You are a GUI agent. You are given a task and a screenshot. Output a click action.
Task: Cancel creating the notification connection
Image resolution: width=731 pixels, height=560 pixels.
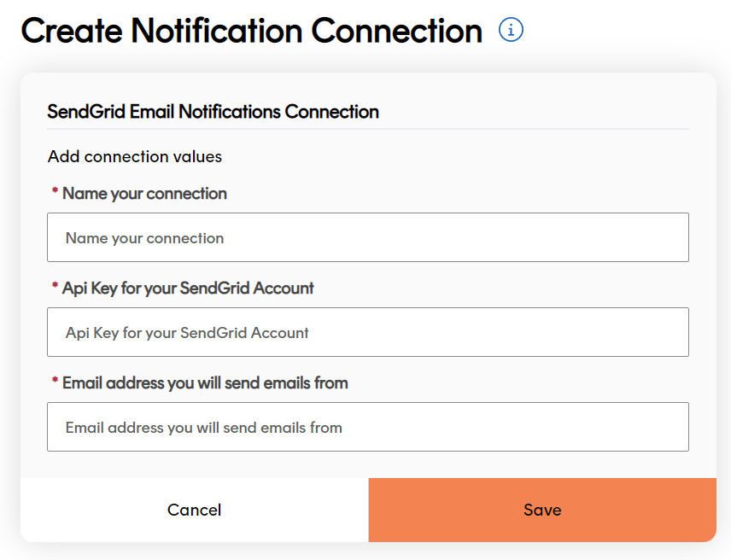coord(194,510)
